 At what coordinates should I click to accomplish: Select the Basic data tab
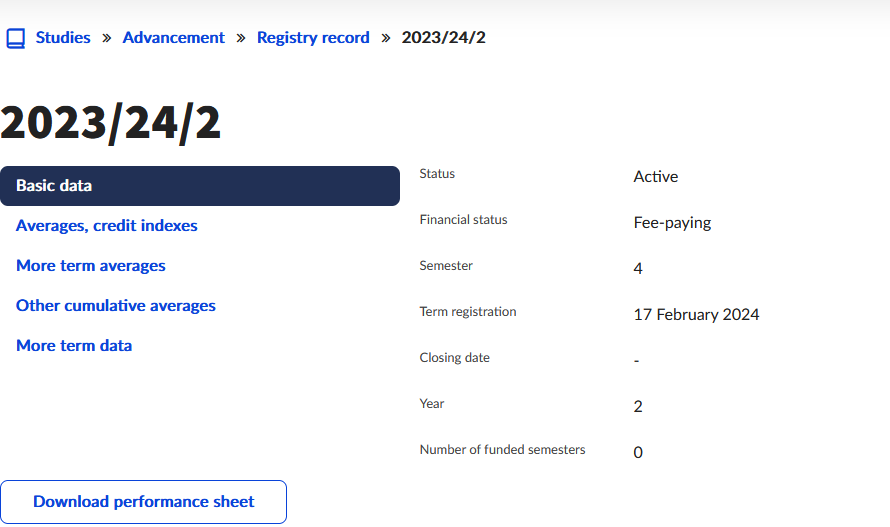200,186
